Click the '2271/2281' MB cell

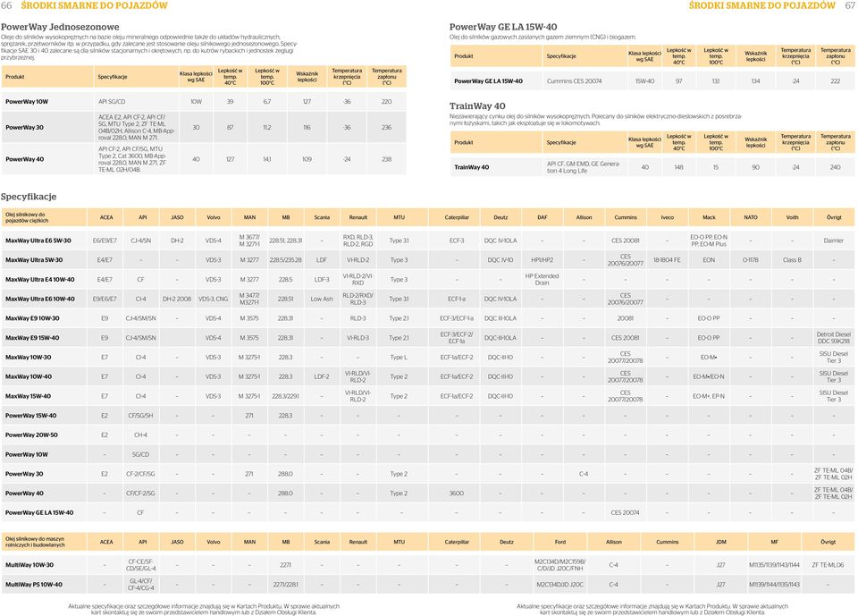click(x=286, y=585)
